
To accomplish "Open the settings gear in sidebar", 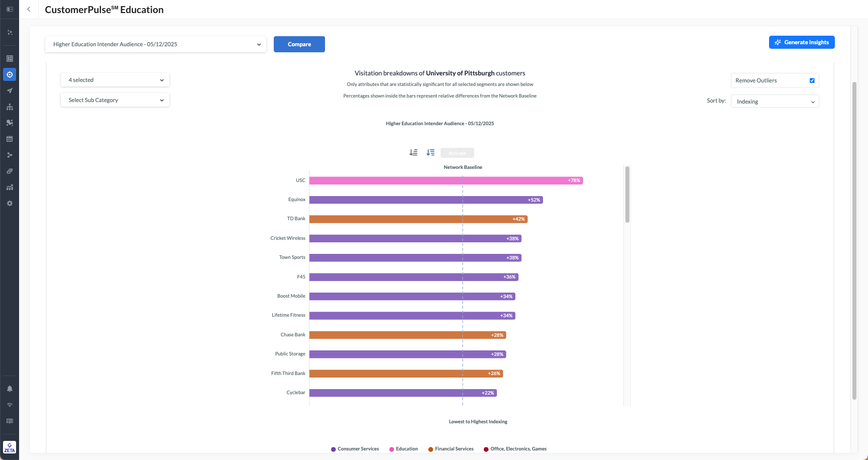I will pyautogui.click(x=10, y=204).
